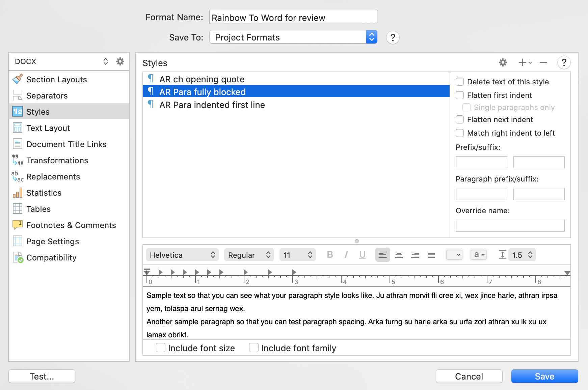Switch to Section Layouts pane
This screenshot has height=390, width=588.
[56, 80]
